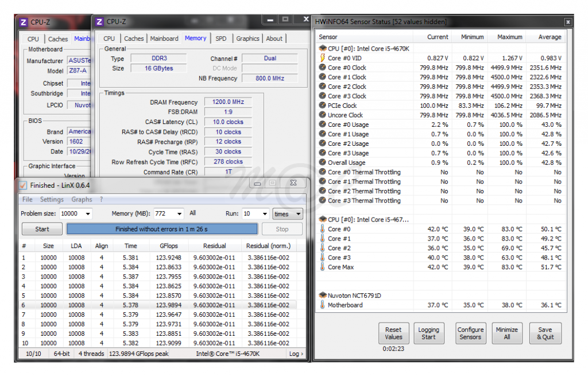Open the Graphs menu in LinX
588x376 pixels.
tap(82, 200)
